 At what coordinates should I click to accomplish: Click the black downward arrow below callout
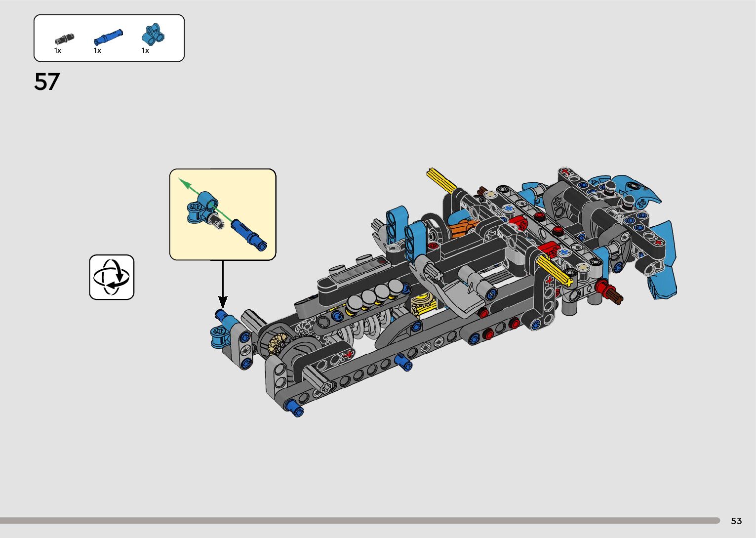(223, 284)
